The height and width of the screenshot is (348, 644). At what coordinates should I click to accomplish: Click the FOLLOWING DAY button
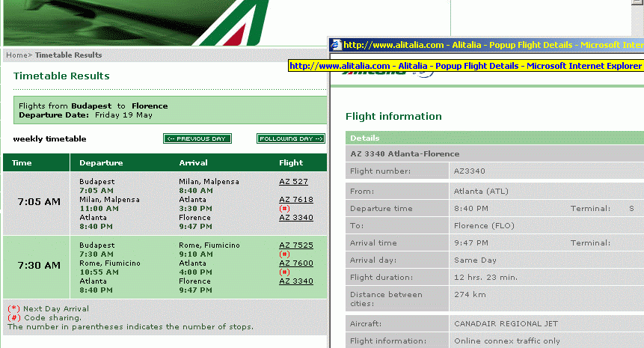pyautogui.click(x=291, y=139)
